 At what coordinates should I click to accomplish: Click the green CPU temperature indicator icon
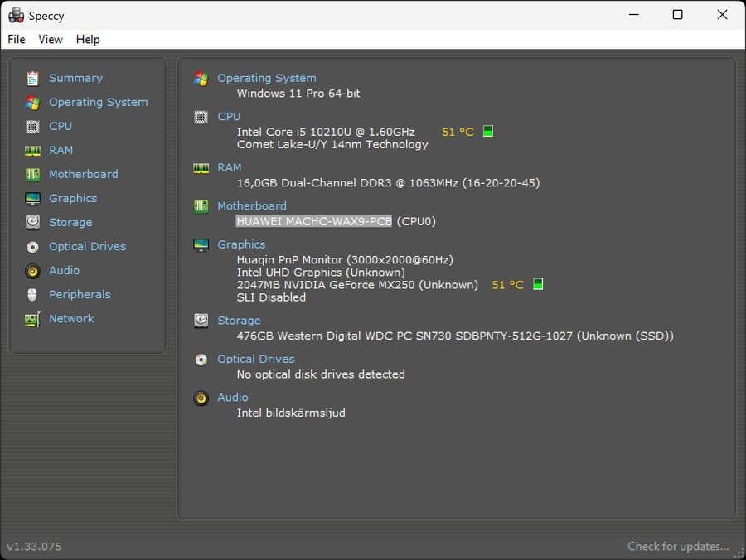point(488,132)
